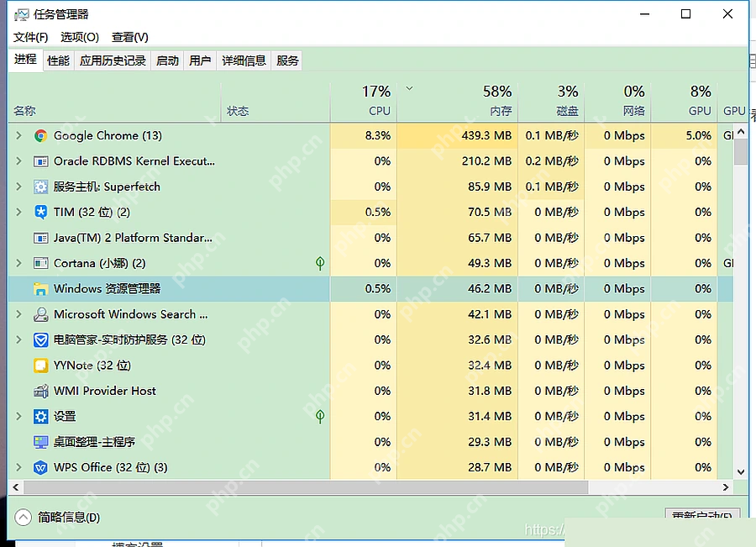
Task: Sort by the 内存 column header
Action: pos(457,102)
